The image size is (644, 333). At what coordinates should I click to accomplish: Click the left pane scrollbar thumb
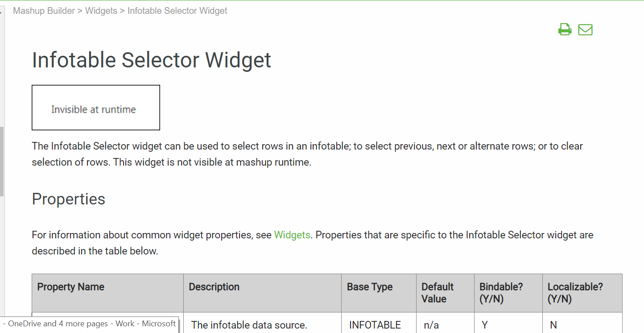[x=2, y=161]
